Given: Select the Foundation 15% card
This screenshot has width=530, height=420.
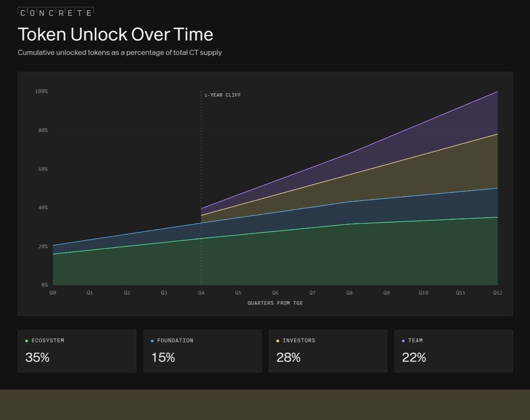Looking at the screenshot, I should point(203,351).
